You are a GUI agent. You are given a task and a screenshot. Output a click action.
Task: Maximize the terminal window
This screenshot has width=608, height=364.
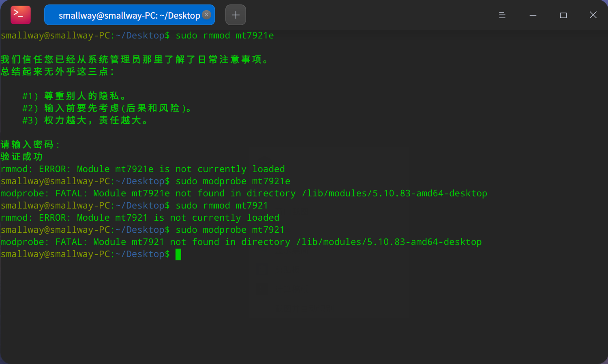coord(563,15)
